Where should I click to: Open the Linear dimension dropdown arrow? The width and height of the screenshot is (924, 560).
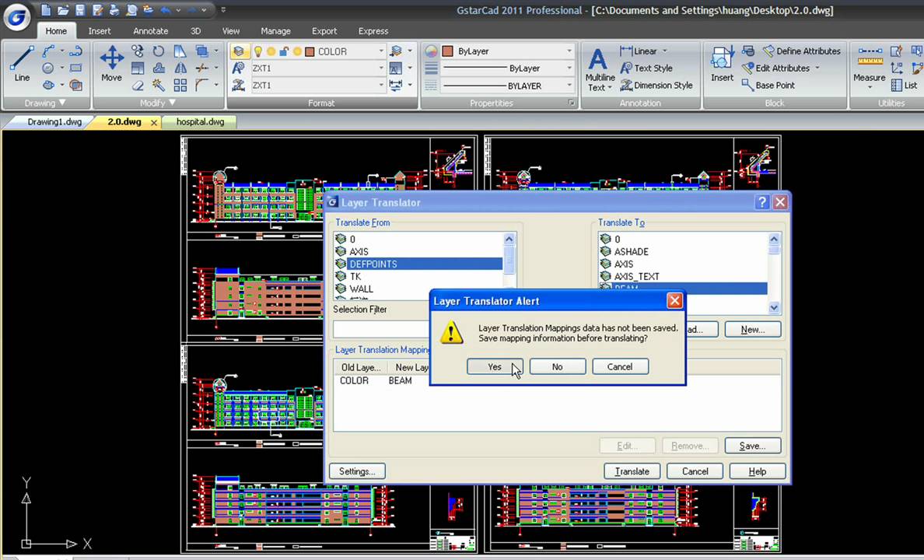(665, 51)
